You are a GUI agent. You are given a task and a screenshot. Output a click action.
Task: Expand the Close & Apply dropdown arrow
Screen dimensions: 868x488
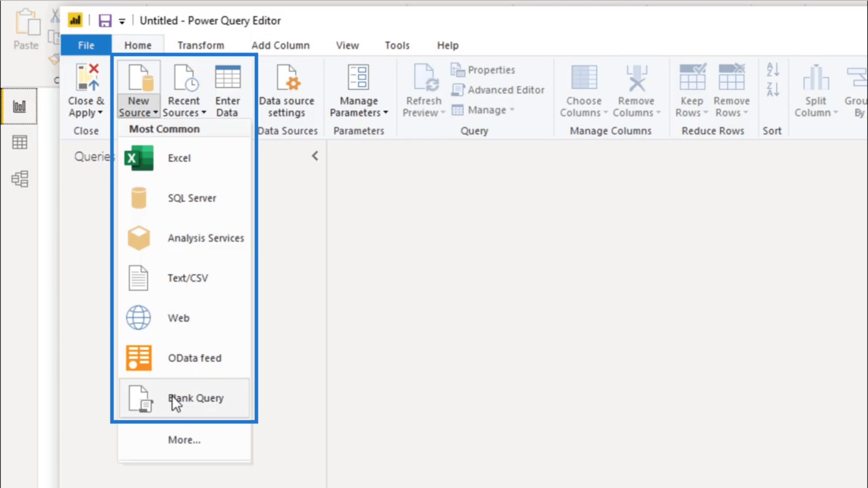pos(100,113)
